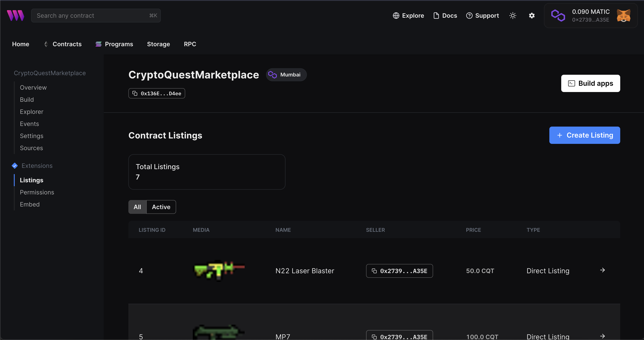Open Permissions in the sidebar
Screen dimensions: 644x340
pyautogui.click(x=37, y=192)
